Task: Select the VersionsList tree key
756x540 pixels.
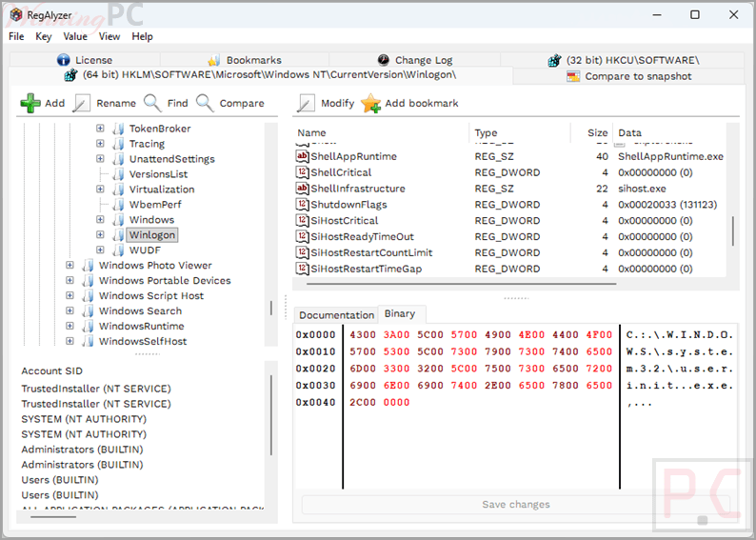Action: click(158, 174)
